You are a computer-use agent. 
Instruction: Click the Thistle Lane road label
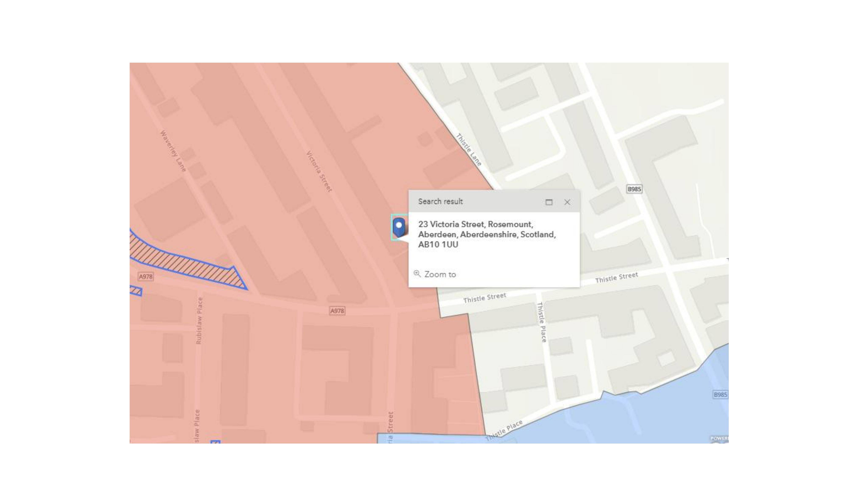click(469, 150)
